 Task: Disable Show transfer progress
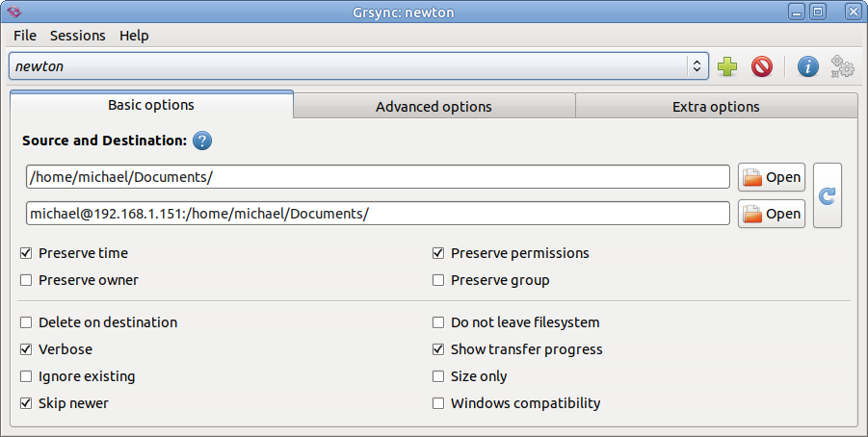(438, 349)
